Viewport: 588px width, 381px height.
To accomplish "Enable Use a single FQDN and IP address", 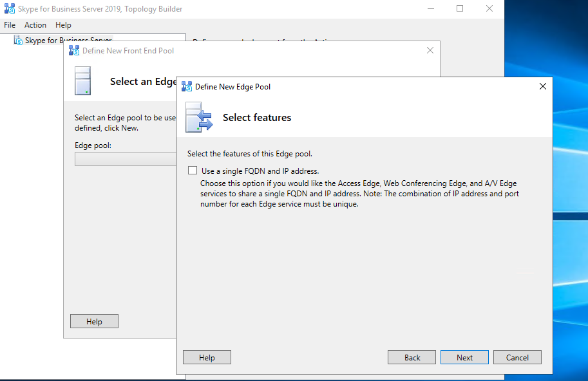I will tap(193, 171).
